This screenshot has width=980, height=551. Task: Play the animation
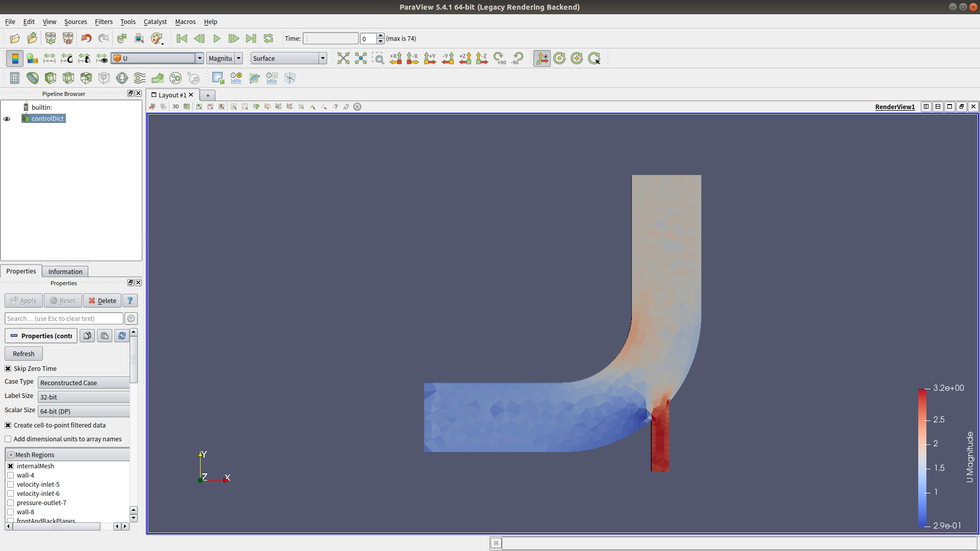[x=216, y=39]
